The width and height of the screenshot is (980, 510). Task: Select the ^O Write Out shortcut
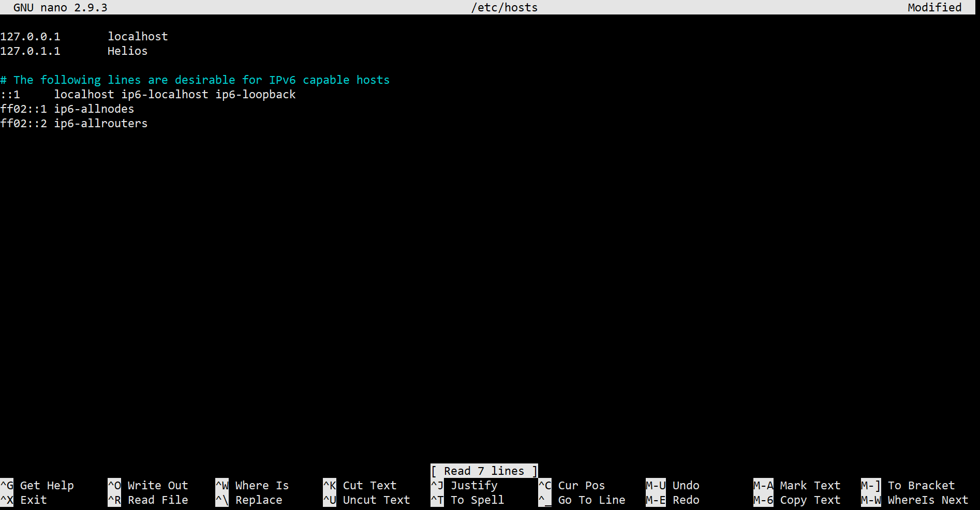coord(148,486)
